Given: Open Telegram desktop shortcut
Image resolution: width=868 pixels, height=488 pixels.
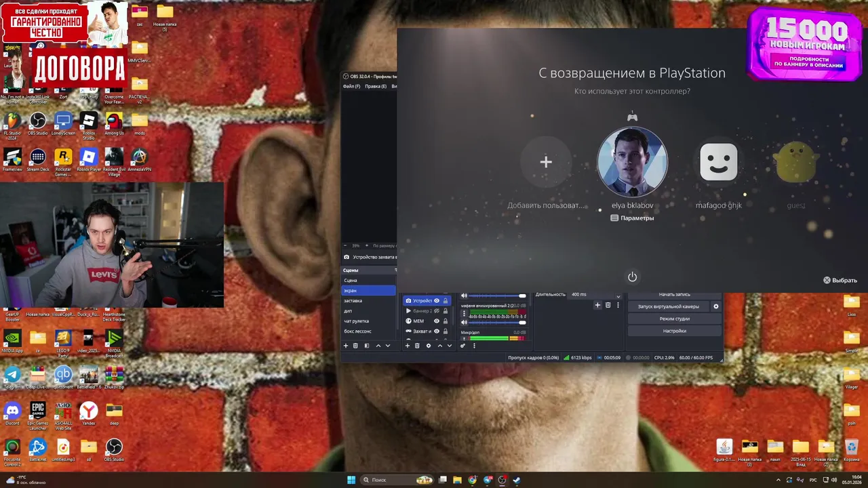Looking at the screenshot, I should pyautogui.click(x=12, y=378).
